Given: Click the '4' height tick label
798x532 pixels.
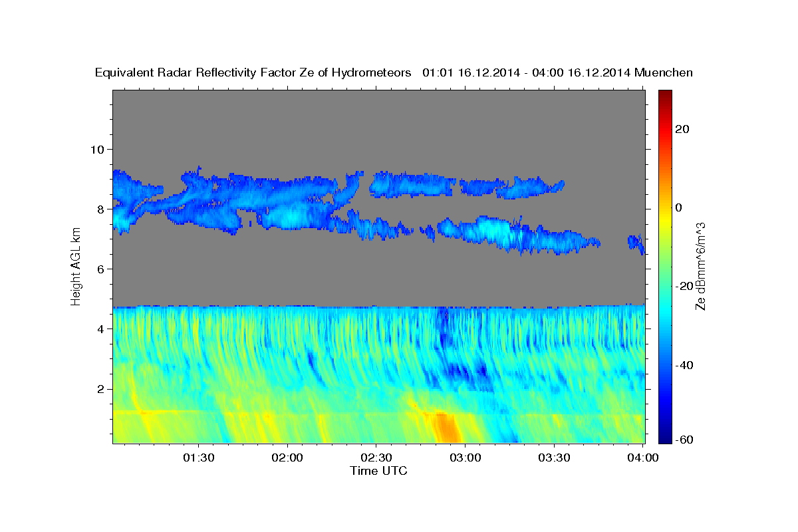Looking at the screenshot, I should point(101,329).
